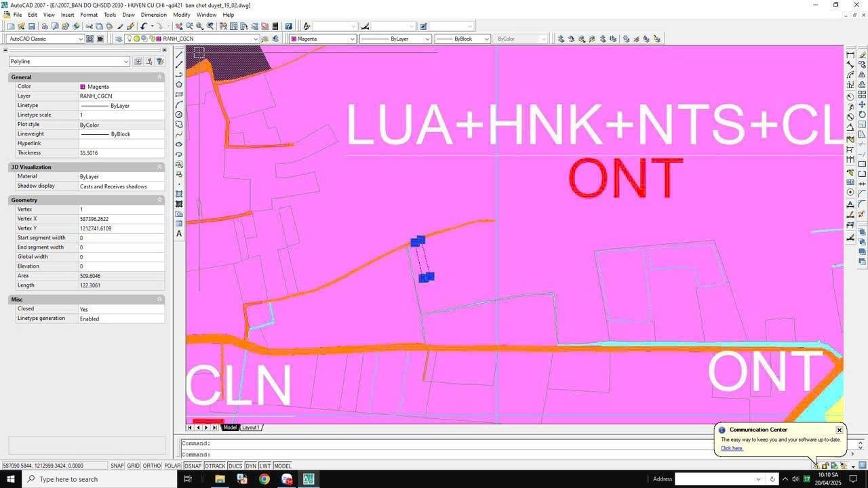
Task: Follow the Communication Center 'Click here' link
Action: pyautogui.click(x=731, y=448)
